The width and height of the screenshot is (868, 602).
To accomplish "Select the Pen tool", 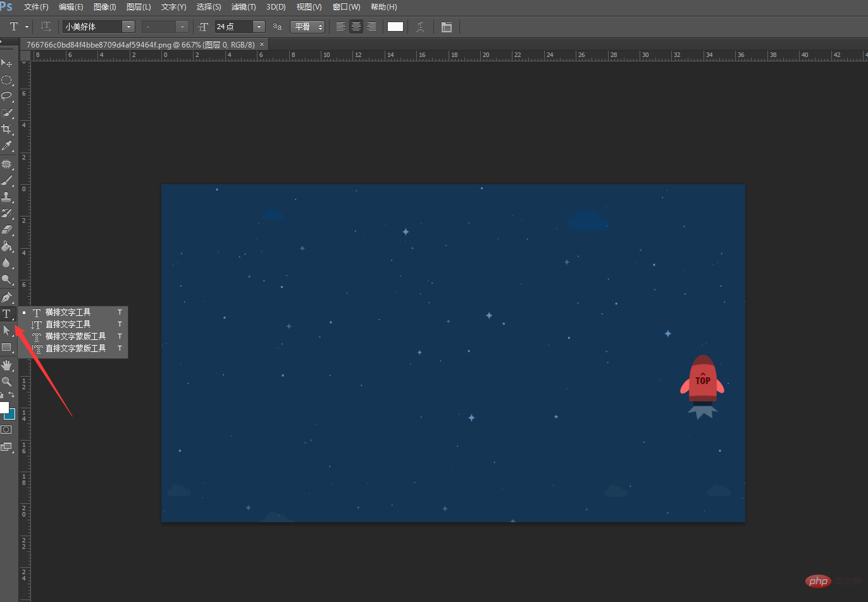I will pyautogui.click(x=6, y=297).
